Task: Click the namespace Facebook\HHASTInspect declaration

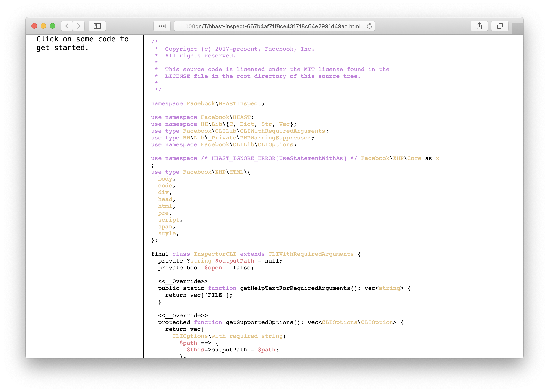Action: (208, 103)
